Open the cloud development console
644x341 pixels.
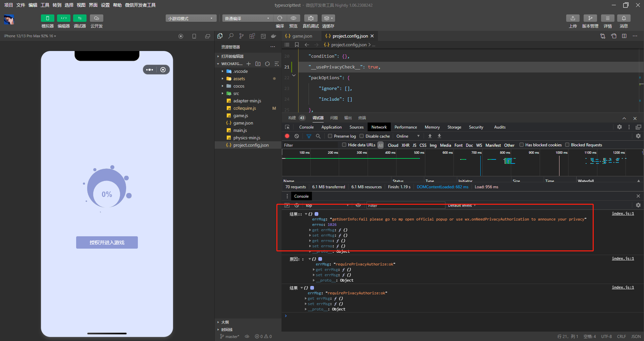[x=96, y=18]
